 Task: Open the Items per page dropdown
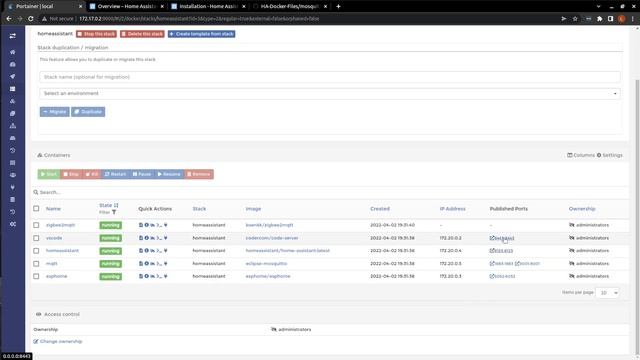pyautogui.click(x=607, y=293)
